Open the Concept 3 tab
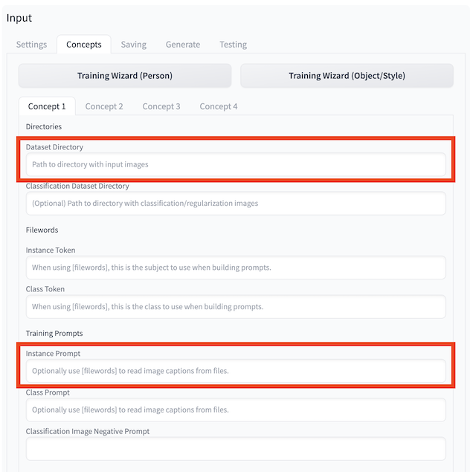Screen dimensions: 476x472 [x=161, y=106]
